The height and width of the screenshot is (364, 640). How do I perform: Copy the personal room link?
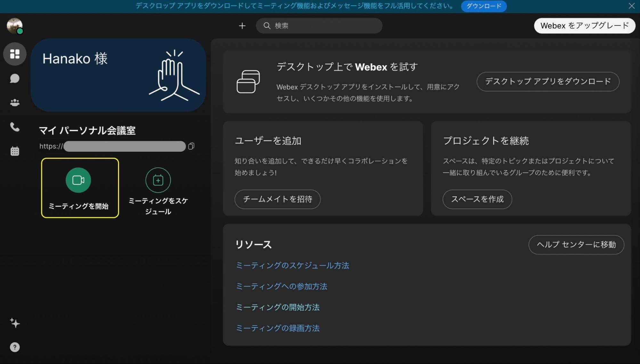191,146
